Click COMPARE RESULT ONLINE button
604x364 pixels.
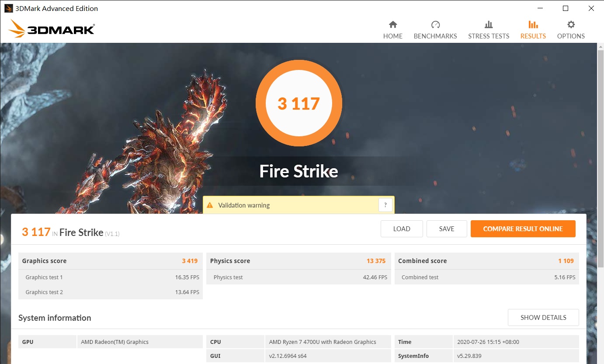coord(523,229)
